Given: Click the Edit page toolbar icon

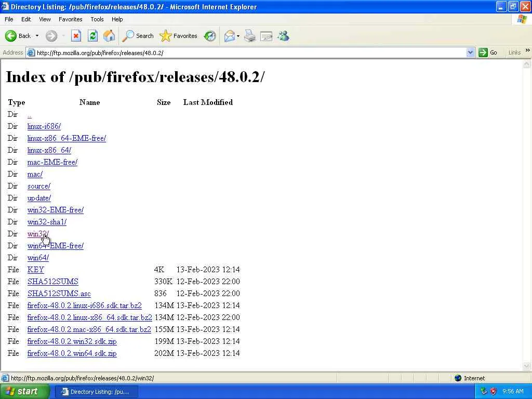Looking at the screenshot, I should pos(267,36).
